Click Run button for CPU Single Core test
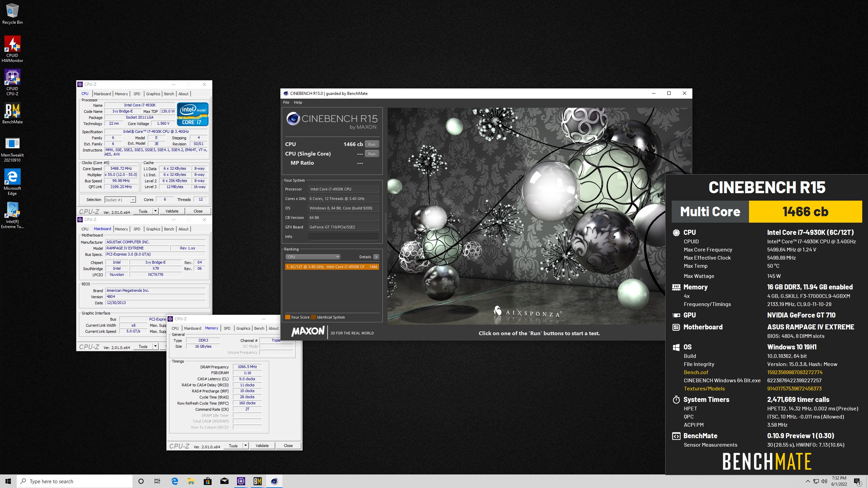The height and width of the screenshot is (488, 868). click(x=372, y=154)
